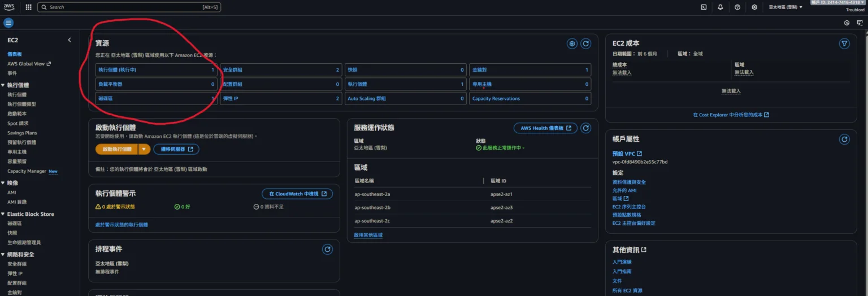The image size is (868, 296).
Task: Click the 處於警示狀態的執行個體 link
Action: coord(121,225)
